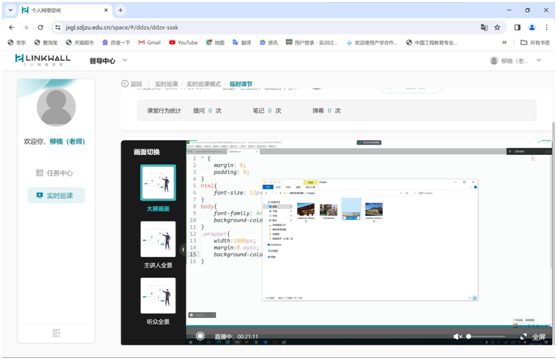
Task: Open the 天猫超市 bookmark
Action: pyautogui.click(x=80, y=42)
